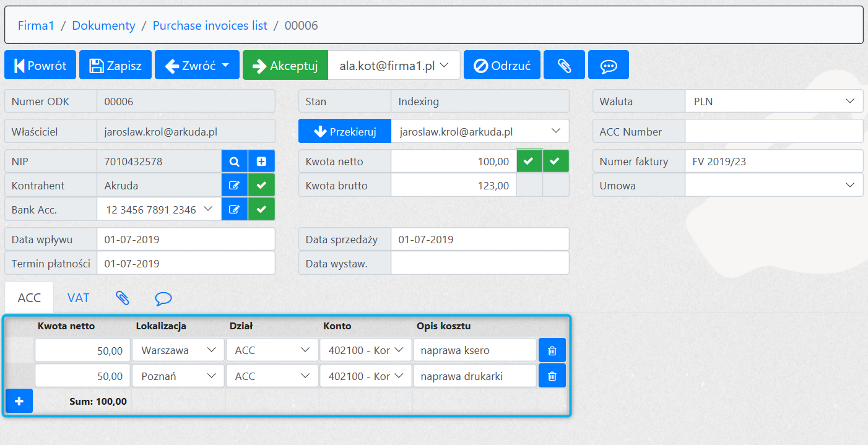
Task: Click the paperclip attachment button in toolbar
Action: 564,66
